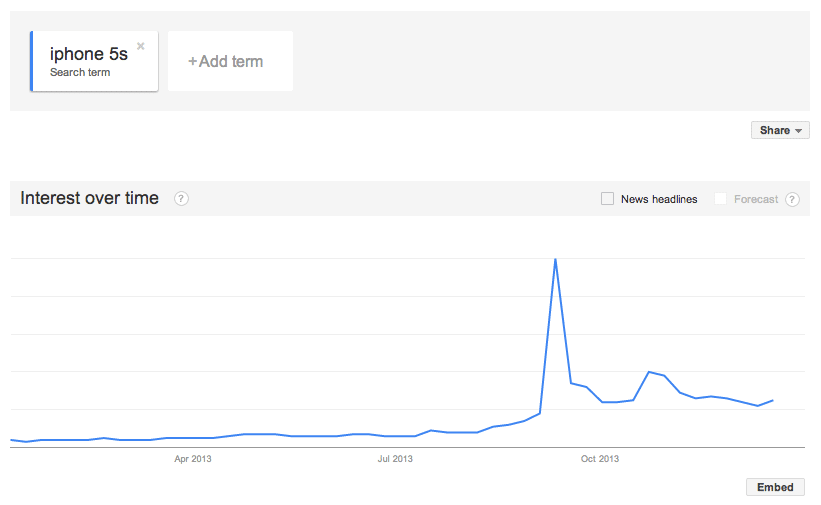Remove the iphone 5s search term
This screenshot has height=505, width=821.
pyautogui.click(x=141, y=46)
